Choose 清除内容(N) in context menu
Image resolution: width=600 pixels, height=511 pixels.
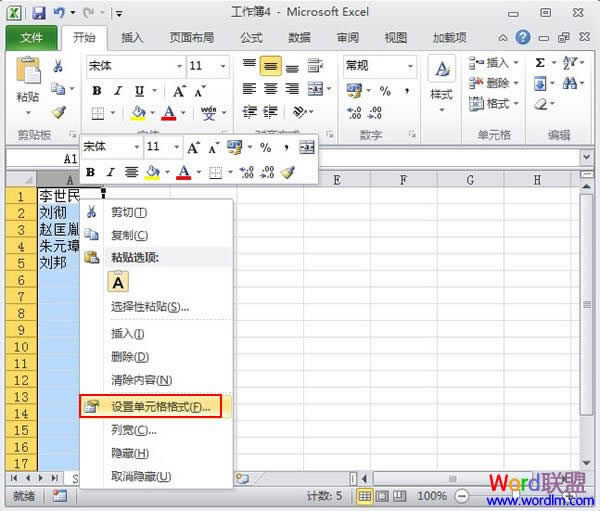coord(157,380)
